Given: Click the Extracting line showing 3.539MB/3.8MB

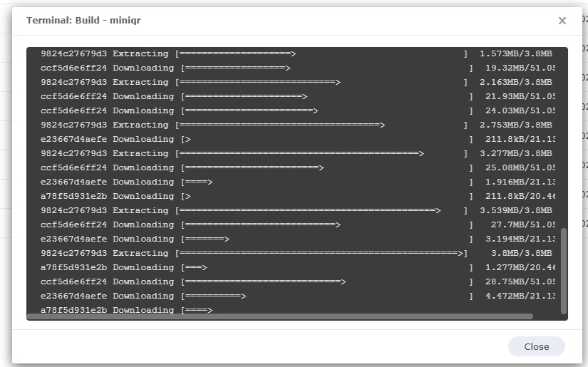Looking at the screenshot, I should click(x=296, y=210).
